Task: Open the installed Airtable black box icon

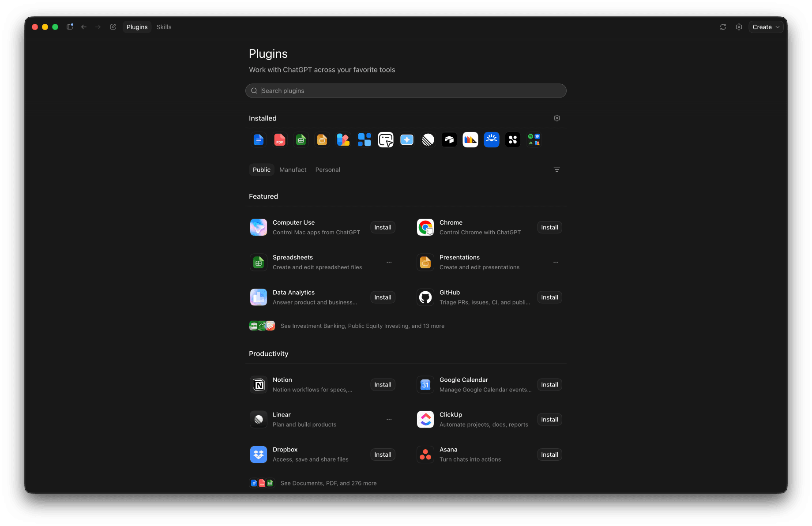Action: (x=449, y=140)
